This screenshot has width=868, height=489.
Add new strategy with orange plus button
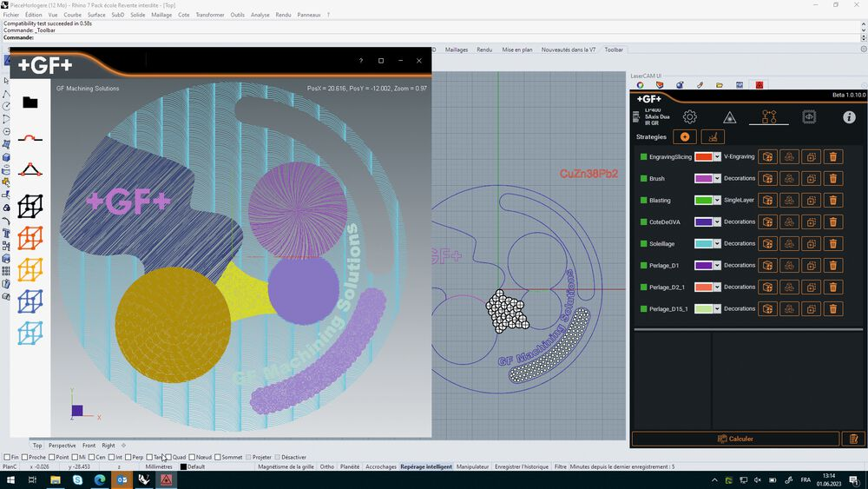point(685,136)
